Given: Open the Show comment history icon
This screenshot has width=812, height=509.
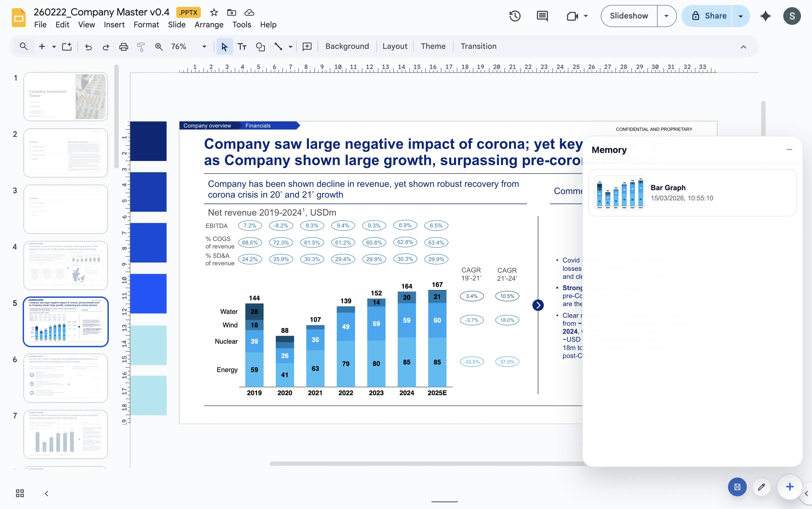Looking at the screenshot, I should pyautogui.click(x=542, y=15).
